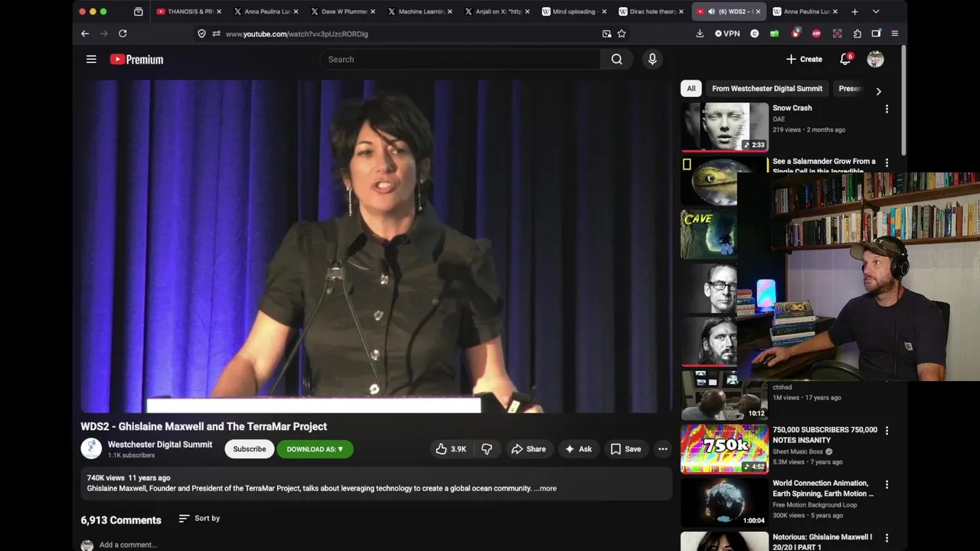Open site permissions icon in the address bar

click(217, 34)
